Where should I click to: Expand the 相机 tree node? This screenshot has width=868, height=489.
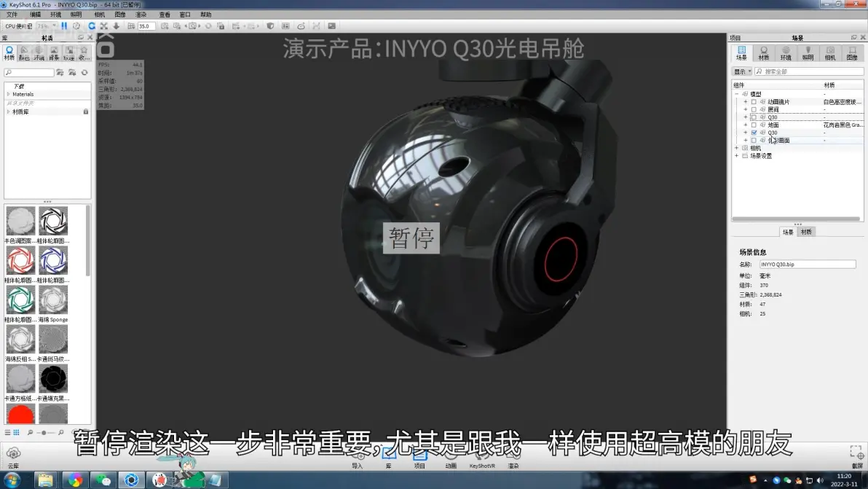point(737,149)
